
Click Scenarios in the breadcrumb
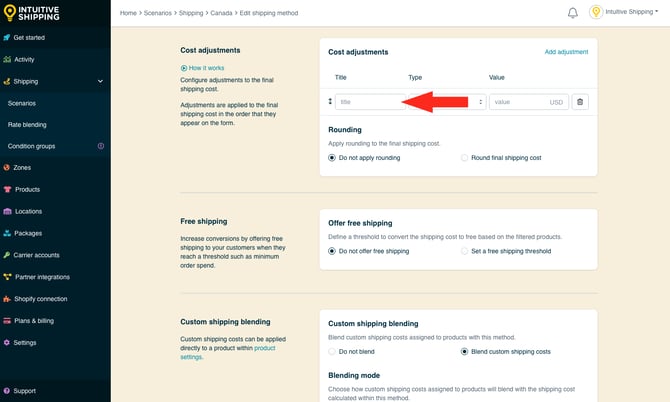pyautogui.click(x=158, y=13)
